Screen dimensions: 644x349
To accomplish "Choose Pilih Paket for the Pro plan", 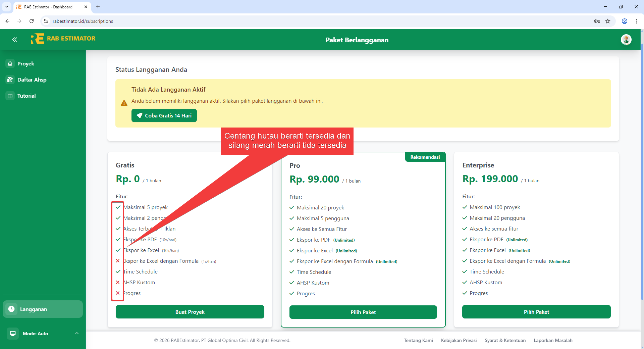I will click(363, 312).
